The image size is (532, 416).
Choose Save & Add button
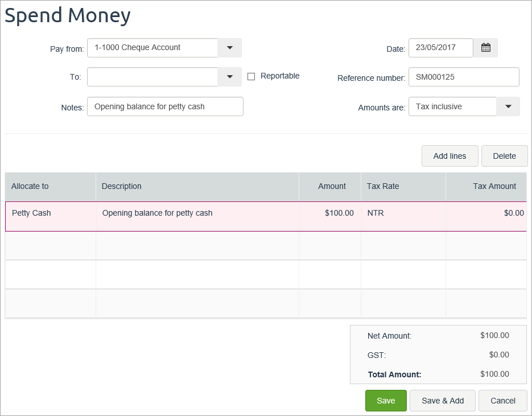(x=443, y=401)
